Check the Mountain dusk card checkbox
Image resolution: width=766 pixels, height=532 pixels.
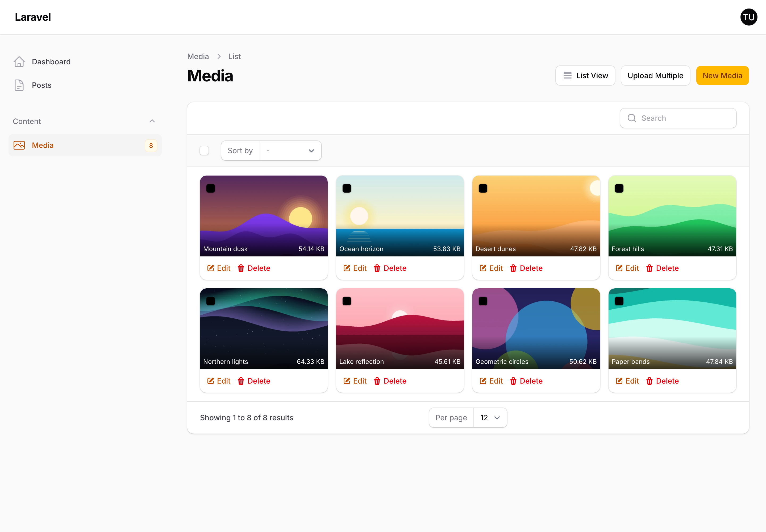[211, 188]
